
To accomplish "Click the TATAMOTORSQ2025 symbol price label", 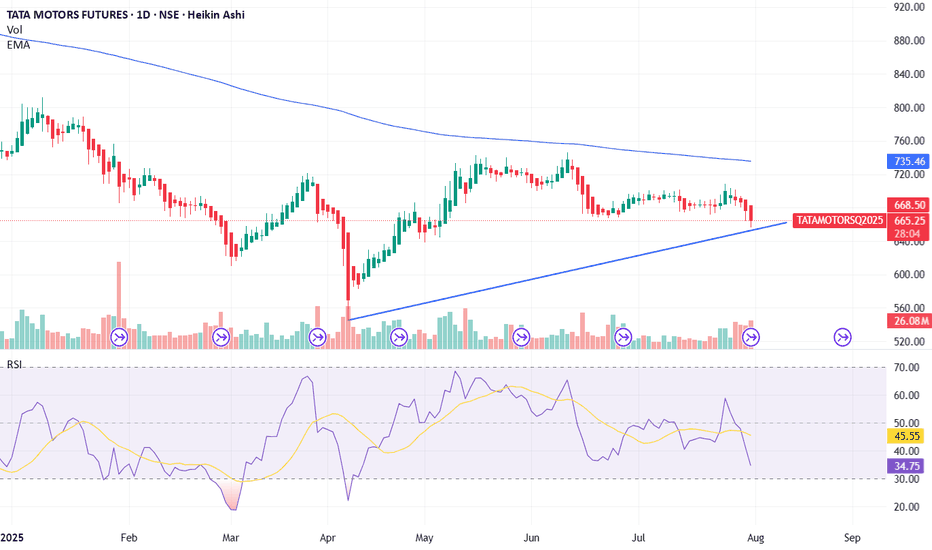I will (839, 221).
